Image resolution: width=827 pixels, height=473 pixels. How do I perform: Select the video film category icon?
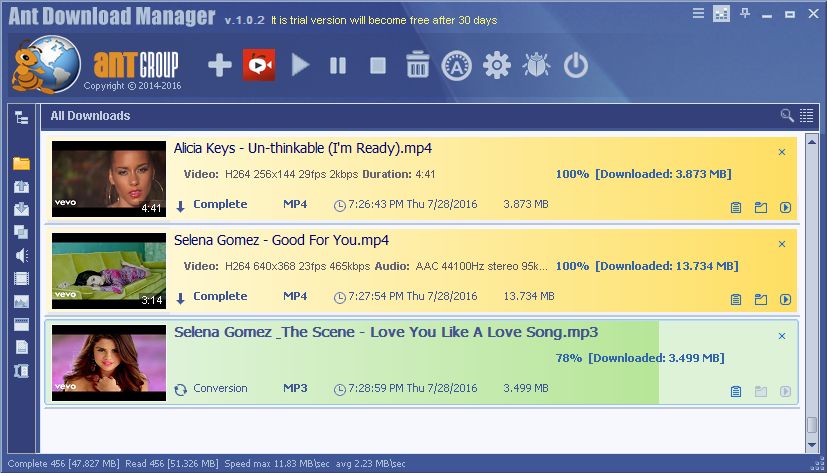point(22,278)
